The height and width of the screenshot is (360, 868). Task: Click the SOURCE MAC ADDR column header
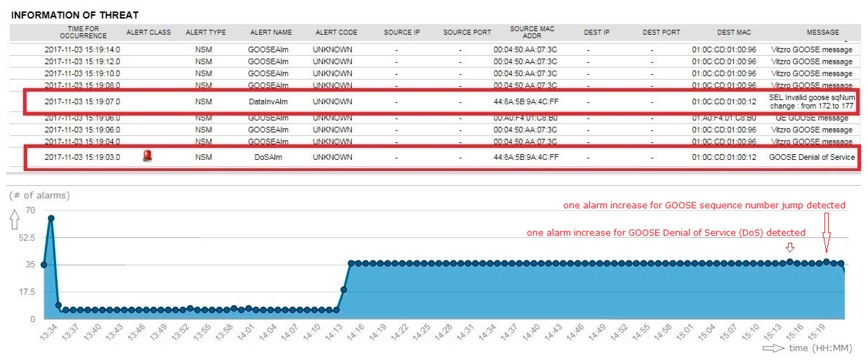(532, 32)
